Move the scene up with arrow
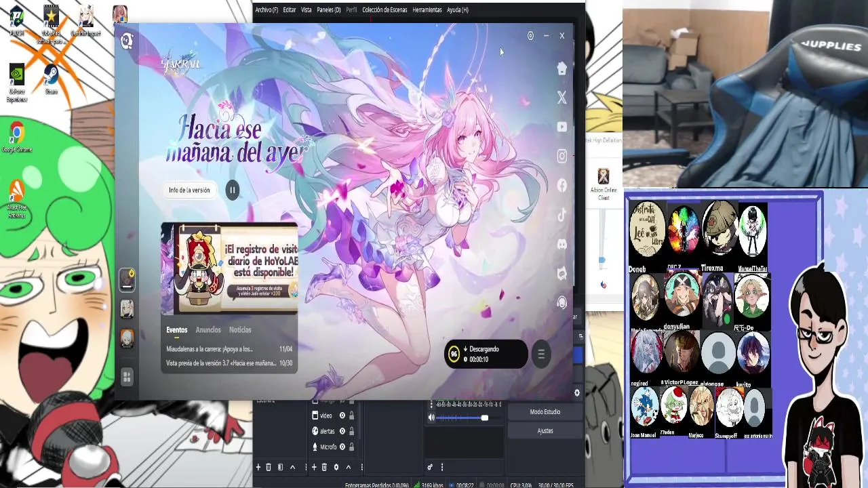This screenshot has height=488, width=868. click(x=292, y=468)
